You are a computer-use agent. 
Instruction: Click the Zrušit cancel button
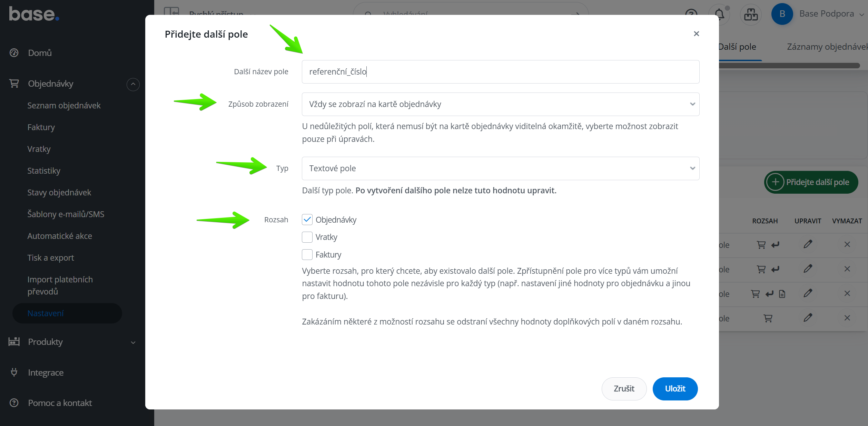tap(624, 389)
